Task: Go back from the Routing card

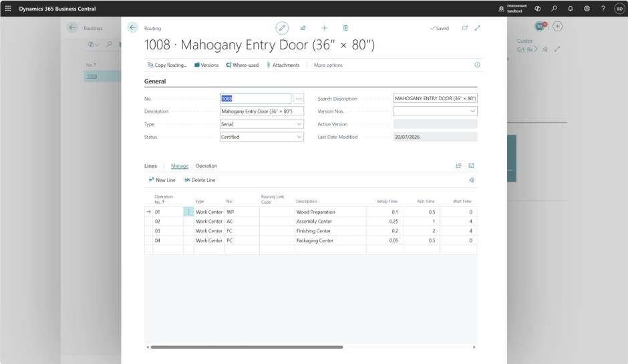Action: point(132,27)
